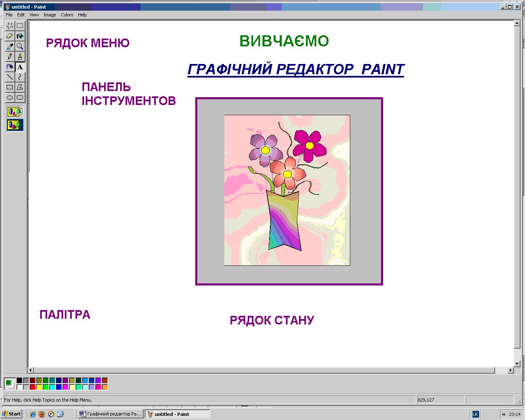This screenshot has width=525, height=420.
Task: Select the dark gray palette swatch
Action: (26, 381)
